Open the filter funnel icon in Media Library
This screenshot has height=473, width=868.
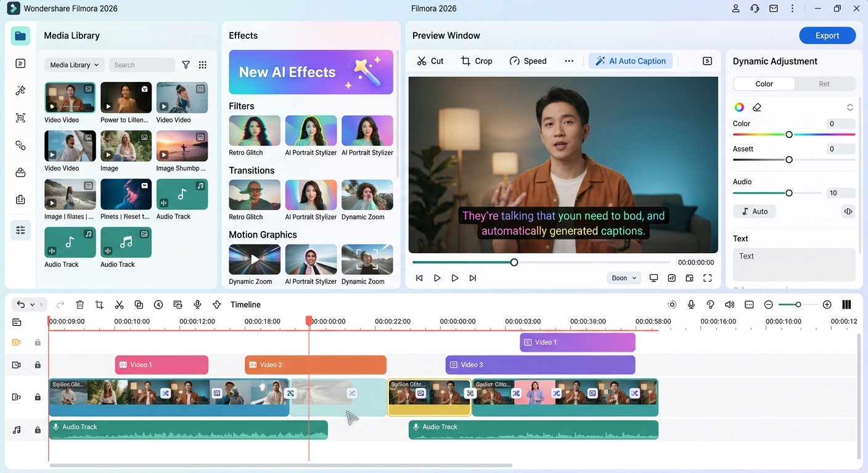186,65
